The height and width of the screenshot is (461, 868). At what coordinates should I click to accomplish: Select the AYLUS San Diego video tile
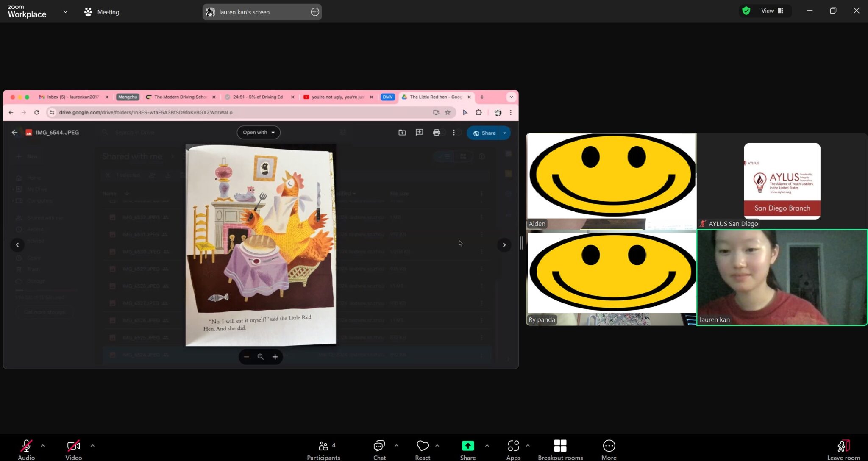tap(782, 181)
